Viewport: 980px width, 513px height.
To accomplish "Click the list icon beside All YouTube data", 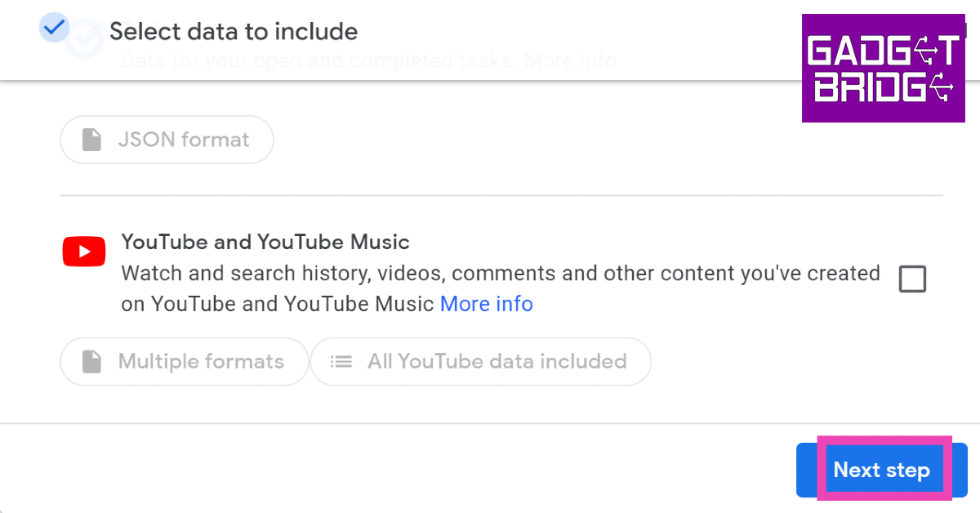I will point(341,362).
